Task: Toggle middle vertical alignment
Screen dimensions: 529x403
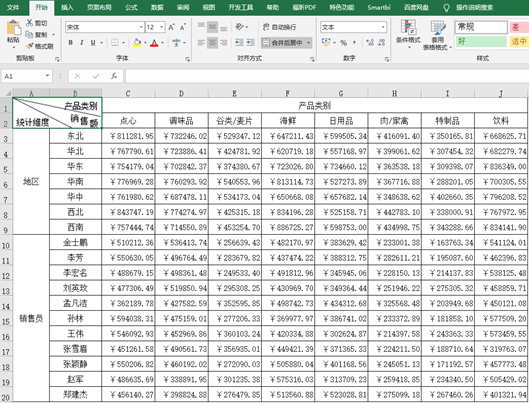Action: click(x=212, y=27)
